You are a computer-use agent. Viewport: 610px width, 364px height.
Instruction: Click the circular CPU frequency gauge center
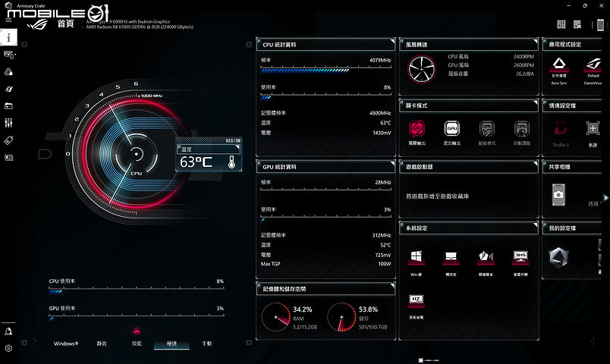(136, 154)
